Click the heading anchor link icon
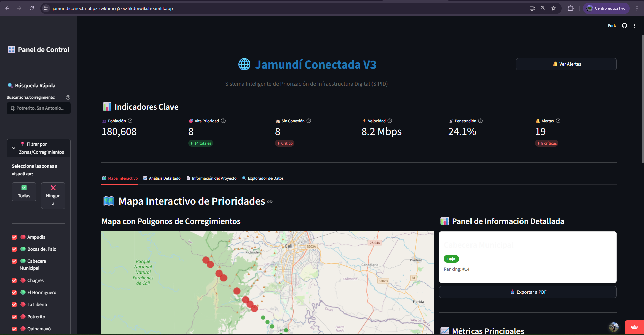This screenshot has height=335, width=644. pyautogui.click(x=270, y=202)
